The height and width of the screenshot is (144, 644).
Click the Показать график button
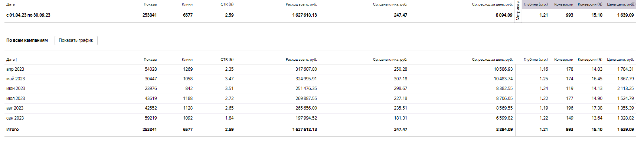point(76,40)
